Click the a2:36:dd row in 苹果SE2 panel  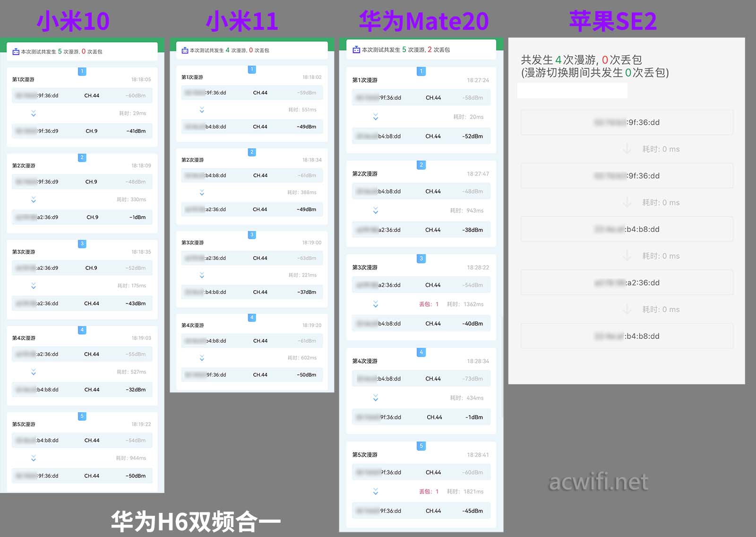627,283
